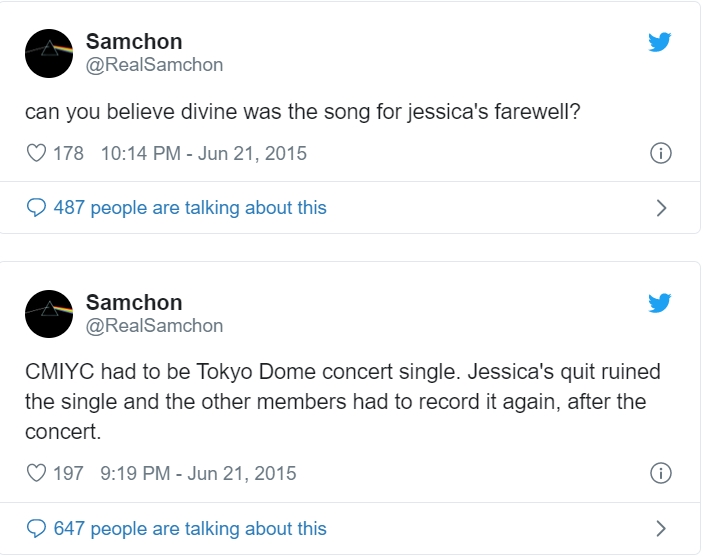The width and height of the screenshot is (703, 557).
Task: Expand conversation arrow on first tweet
Action: pyautogui.click(x=660, y=208)
